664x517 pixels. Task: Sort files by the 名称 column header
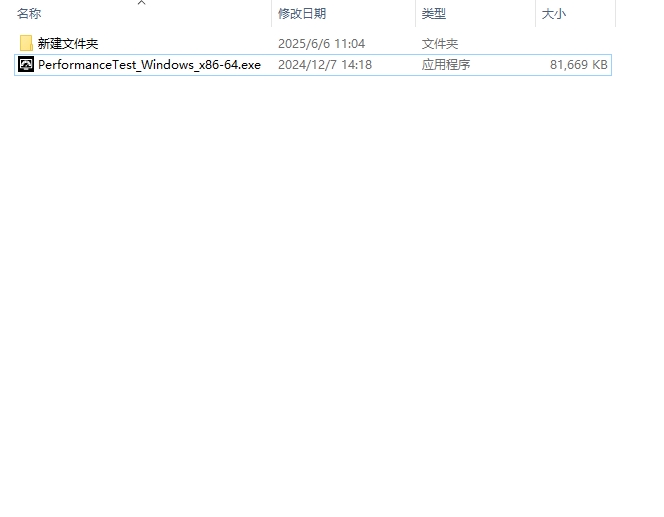(30, 14)
